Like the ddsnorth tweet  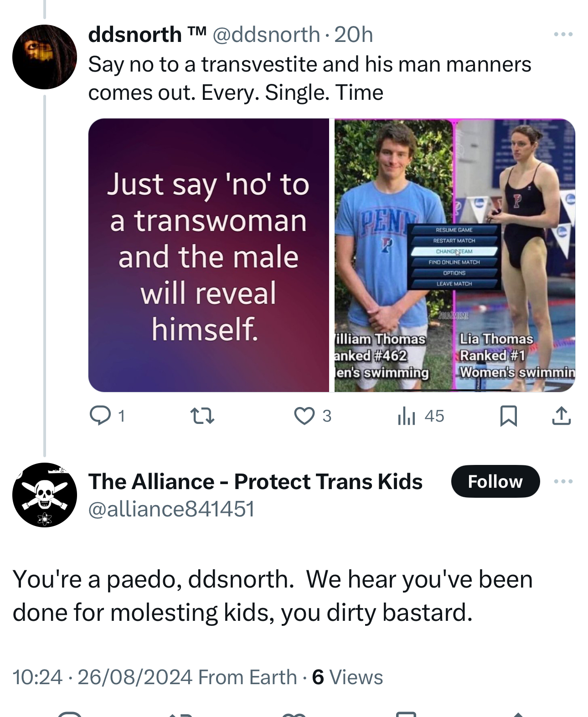304,416
